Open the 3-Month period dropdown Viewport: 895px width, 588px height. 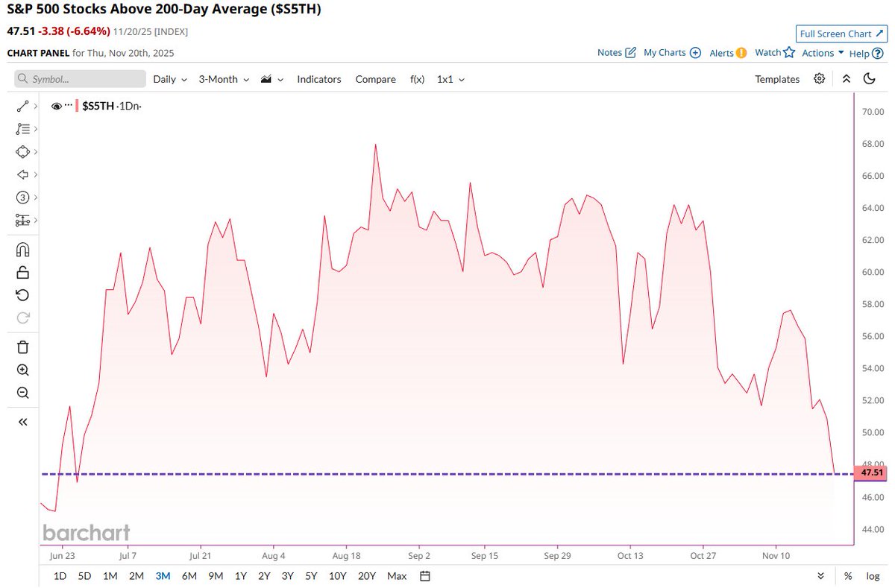point(223,79)
